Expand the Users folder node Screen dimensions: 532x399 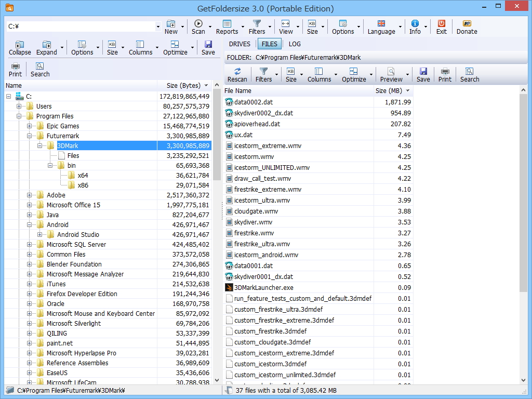19,106
